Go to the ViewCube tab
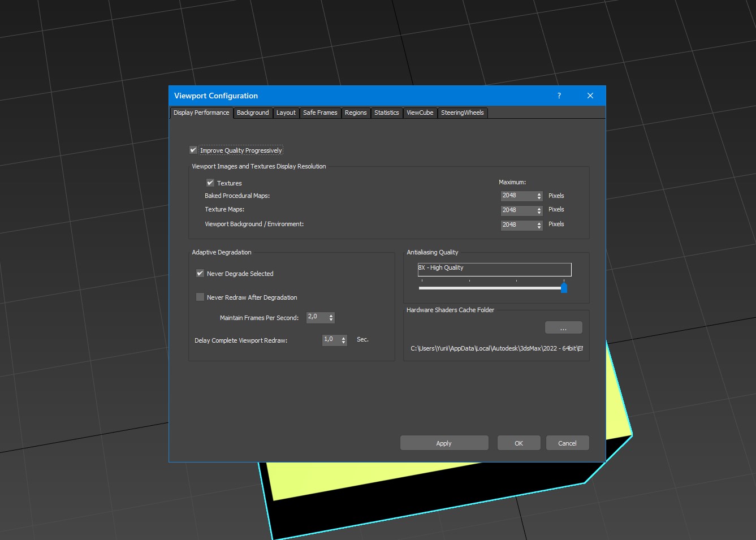 tap(420, 113)
